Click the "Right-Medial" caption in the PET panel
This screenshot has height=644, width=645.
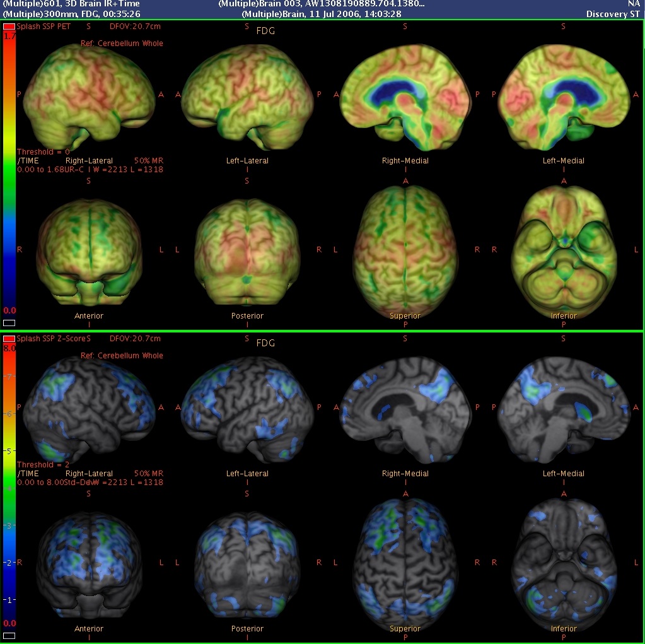click(405, 161)
